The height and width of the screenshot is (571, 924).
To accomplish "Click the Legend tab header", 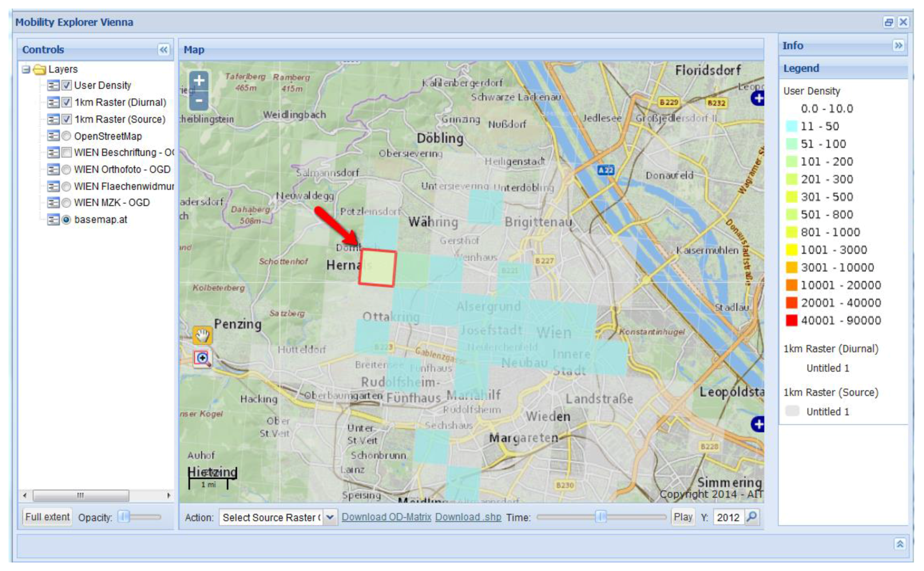I will pyautogui.click(x=801, y=68).
